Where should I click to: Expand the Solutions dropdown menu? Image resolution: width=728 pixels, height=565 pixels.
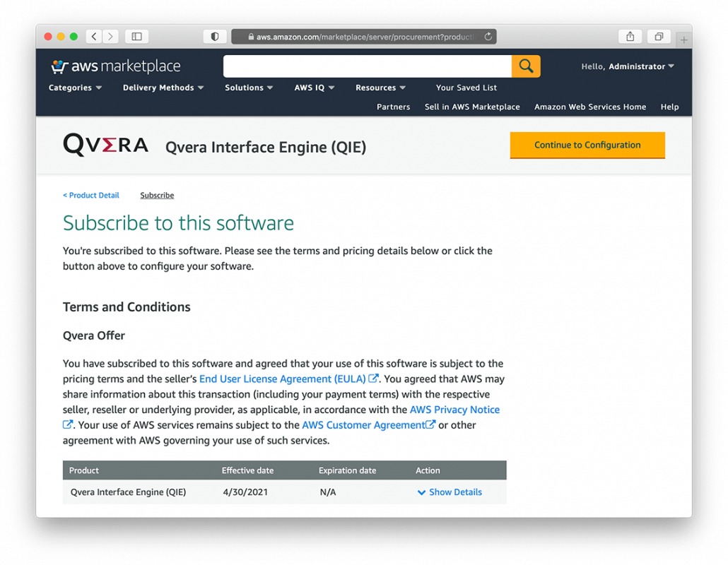click(249, 88)
